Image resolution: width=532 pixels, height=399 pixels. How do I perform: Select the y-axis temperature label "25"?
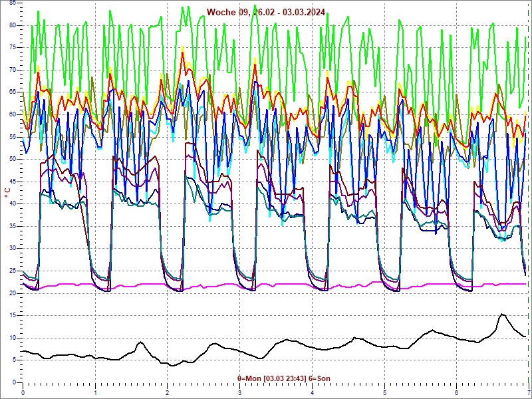click(x=13, y=271)
